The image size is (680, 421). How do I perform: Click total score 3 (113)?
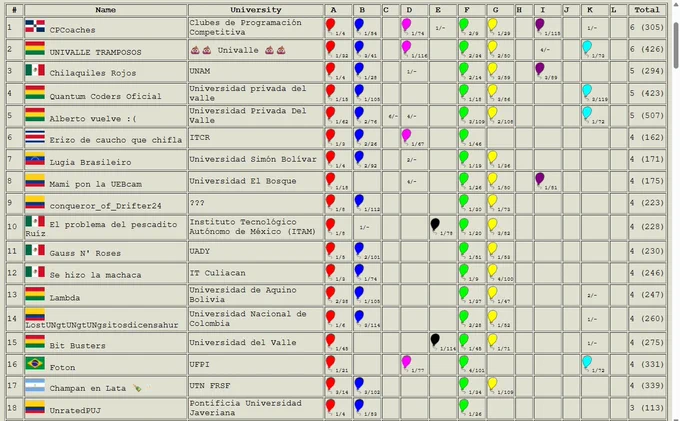point(647,408)
